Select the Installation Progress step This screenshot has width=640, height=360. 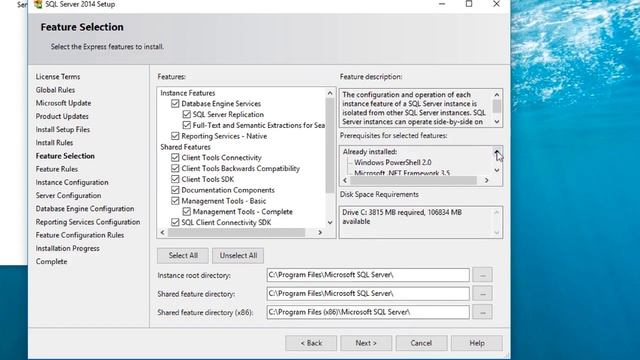[x=67, y=248]
